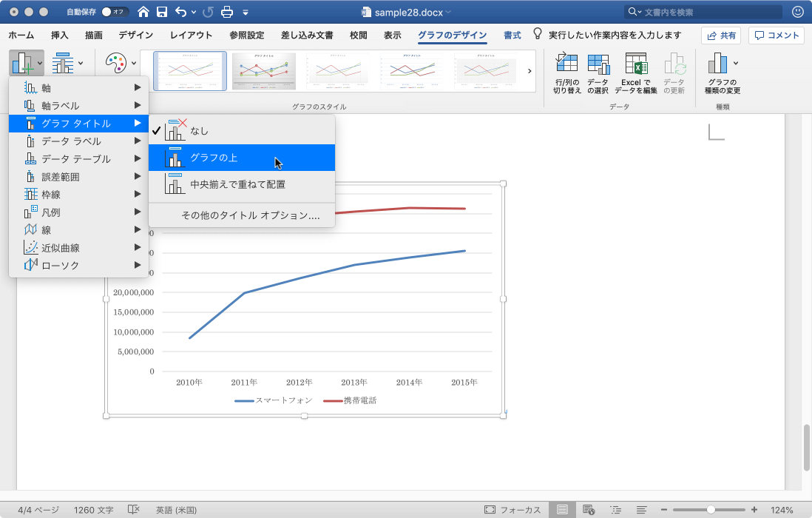Image resolution: width=812 pixels, height=518 pixels.
Task: Select 中央揃えで重ねて配置 option
Action: coord(242,184)
